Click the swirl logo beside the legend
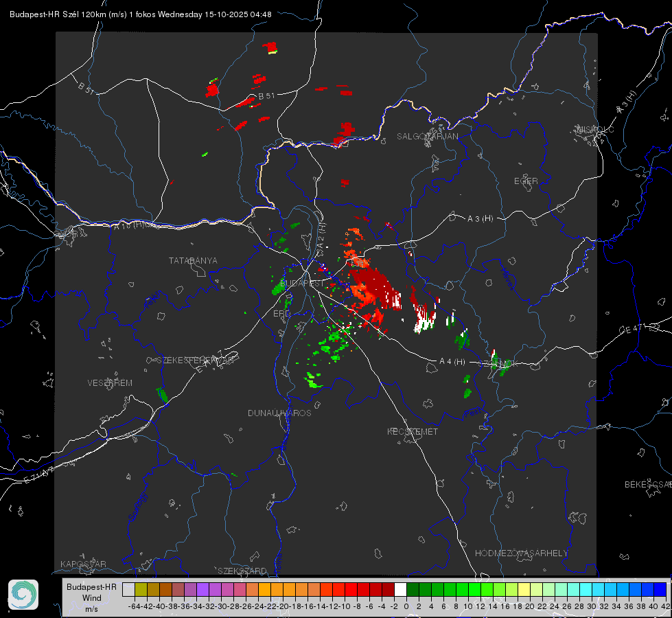Viewport: 672px width, 618px height. (x=23, y=595)
